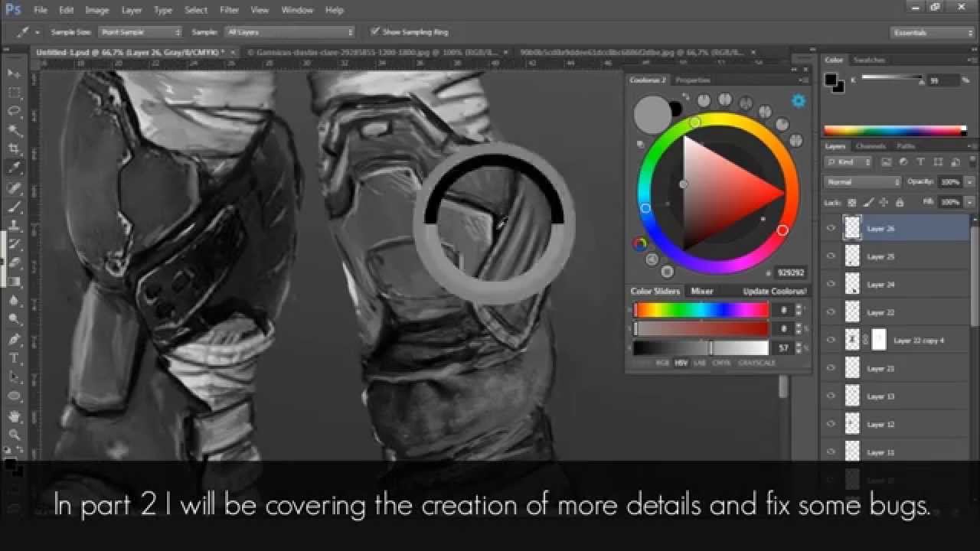Select the Pen tool
This screenshot has width=980, height=551.
tap(14, 339)
